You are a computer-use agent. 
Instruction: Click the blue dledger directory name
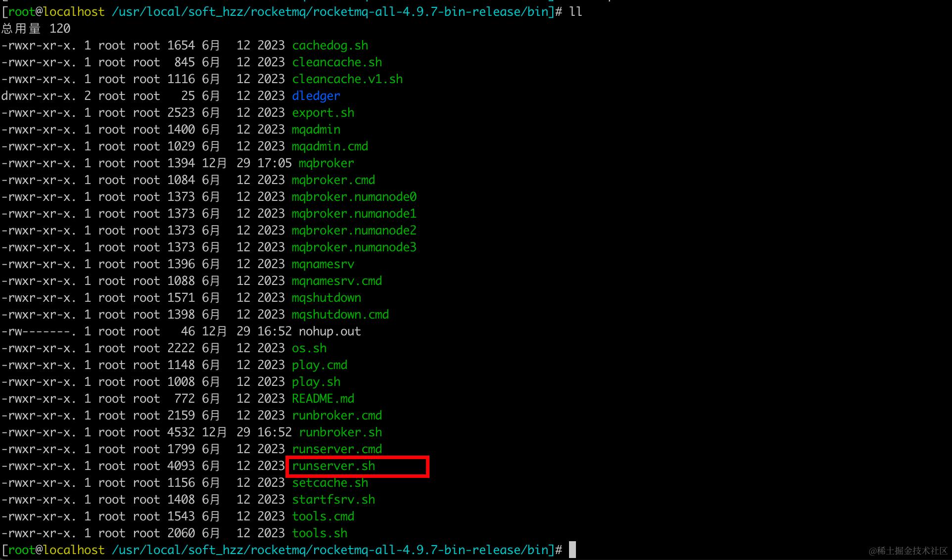click(316, 96)
